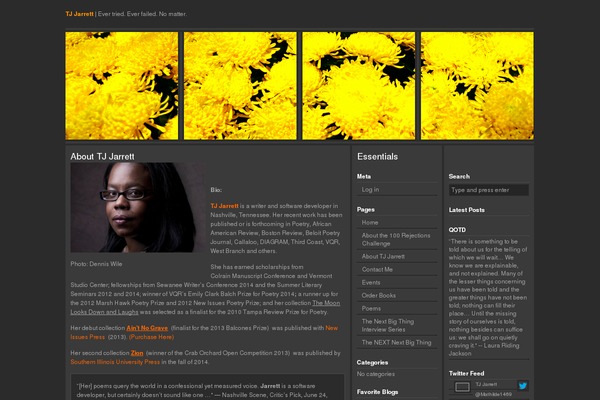Screen dimensions: 600x400
Task: Open Southern Illinois University Press link
Action: pyautogui.click(x=115, y=362)
